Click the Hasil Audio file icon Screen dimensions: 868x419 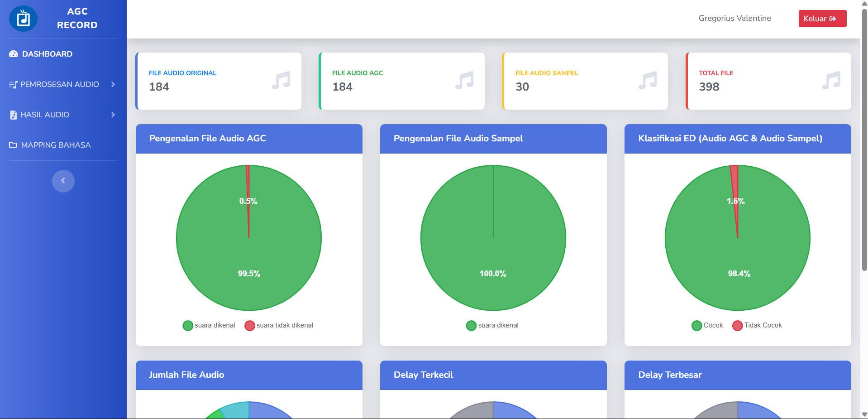click(14, 115)
